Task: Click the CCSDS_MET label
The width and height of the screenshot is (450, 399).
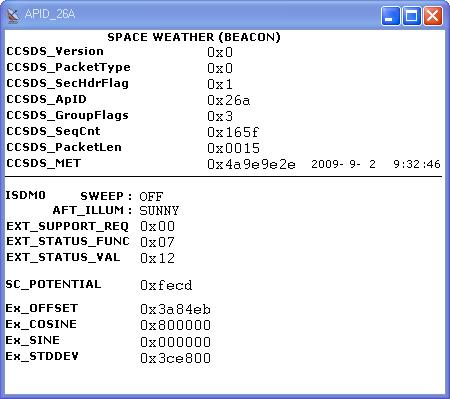Action: point(44,163)
